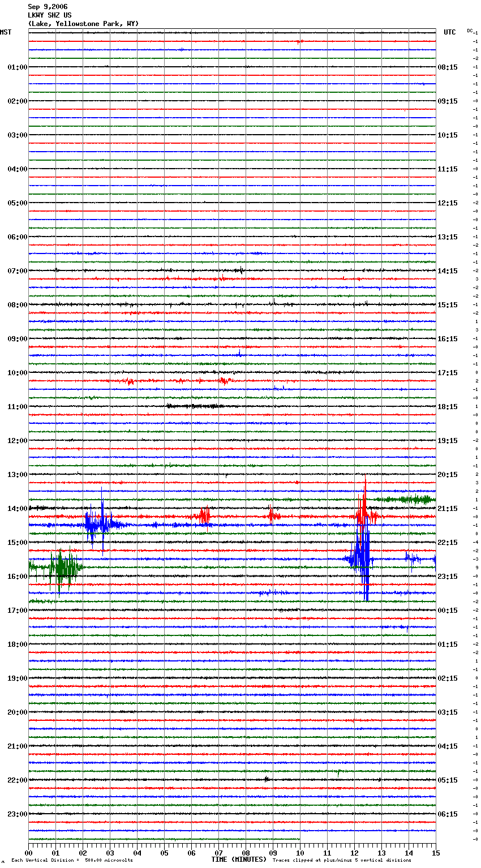Click minute '12' tick label on bottom axis

pyautogui.click(x=355, y=853)
